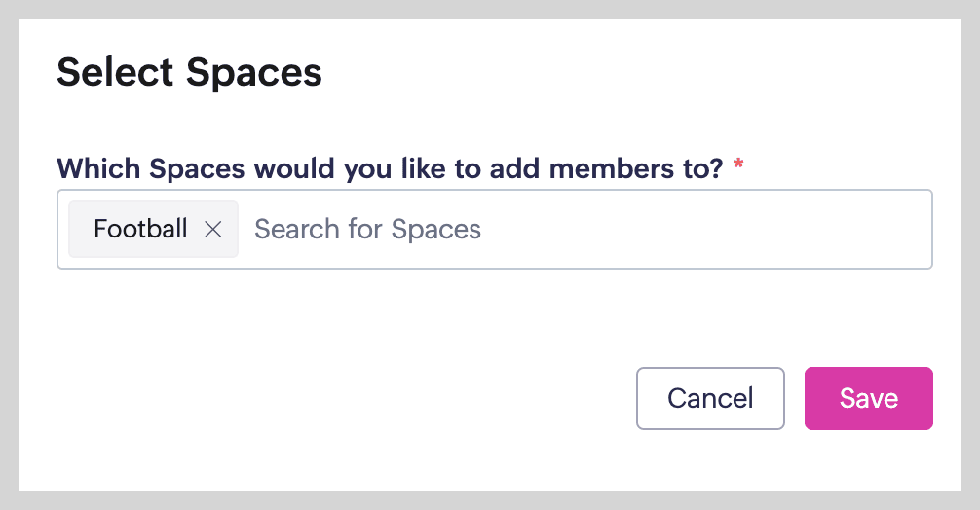Click the X on the Football chip

pos(213,230)
